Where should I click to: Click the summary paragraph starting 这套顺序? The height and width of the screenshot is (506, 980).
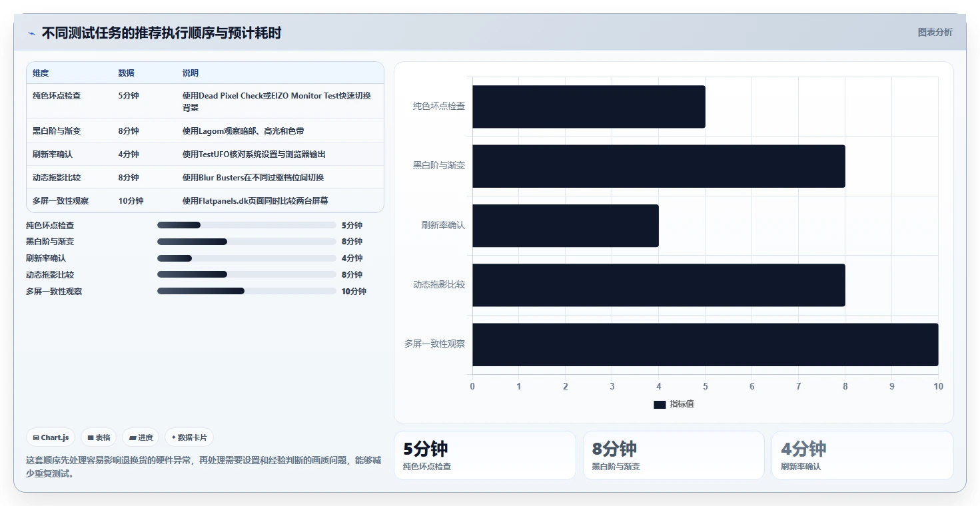pos(203,467)
